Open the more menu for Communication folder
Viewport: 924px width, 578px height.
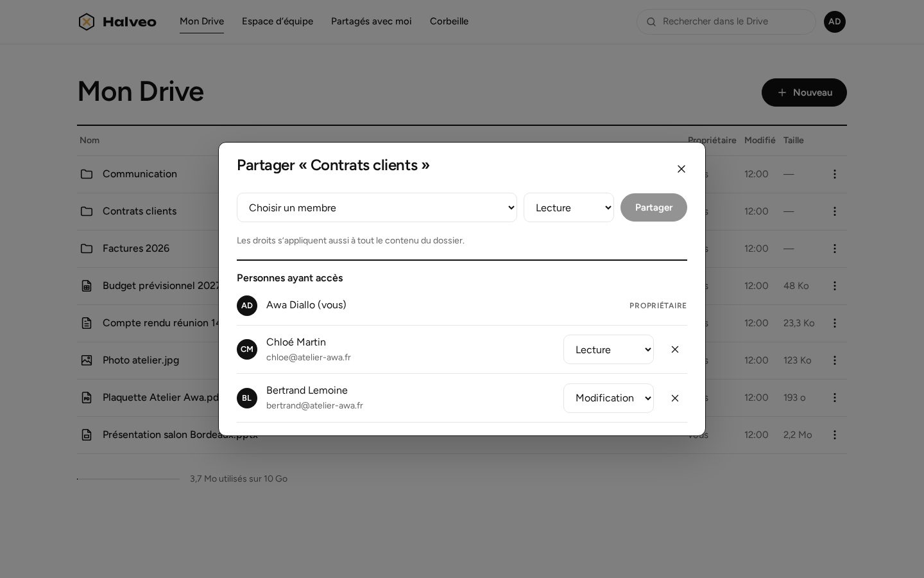pos(835,174)
